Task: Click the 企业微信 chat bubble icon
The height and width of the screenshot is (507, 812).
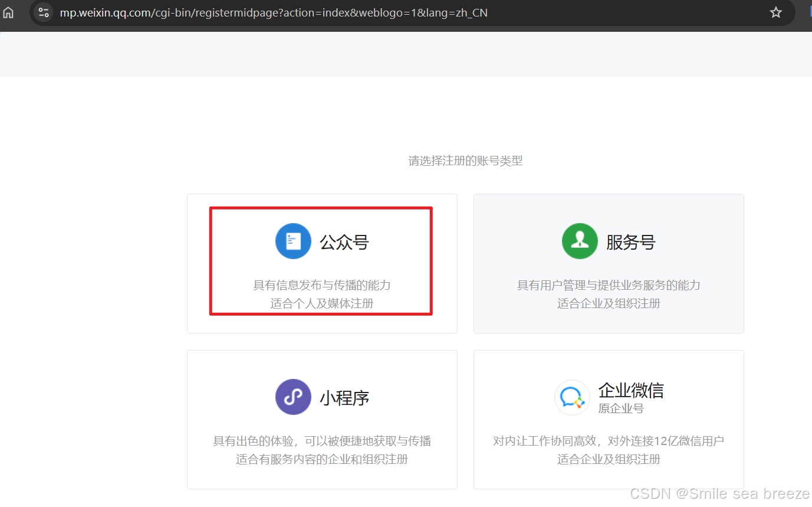Action: click(572, 397)
